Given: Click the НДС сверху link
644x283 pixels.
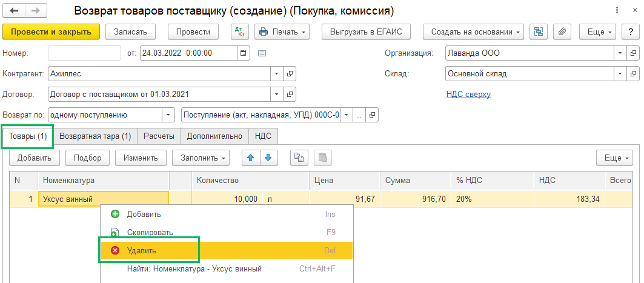Looking at the screenshot, I should 468,95.
